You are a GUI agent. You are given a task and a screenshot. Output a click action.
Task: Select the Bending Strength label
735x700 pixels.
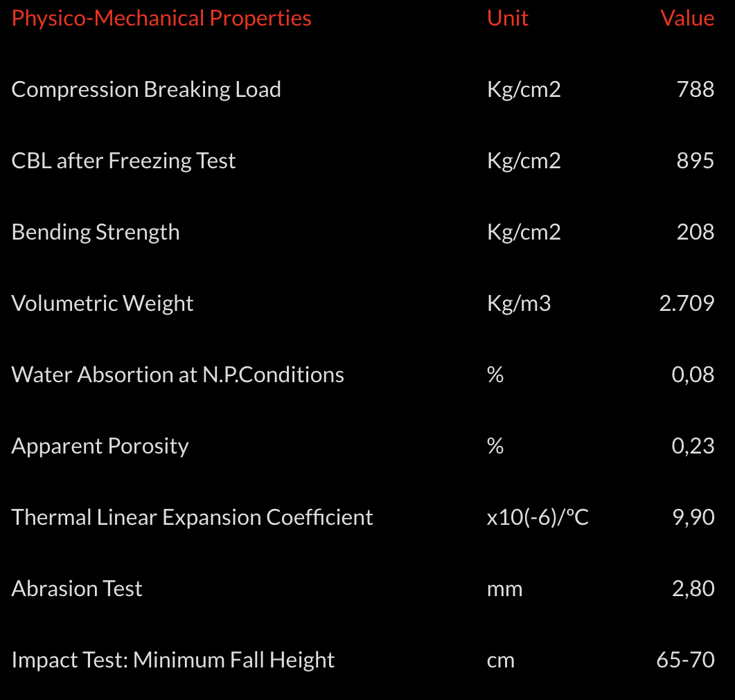(x=96, y=232)
